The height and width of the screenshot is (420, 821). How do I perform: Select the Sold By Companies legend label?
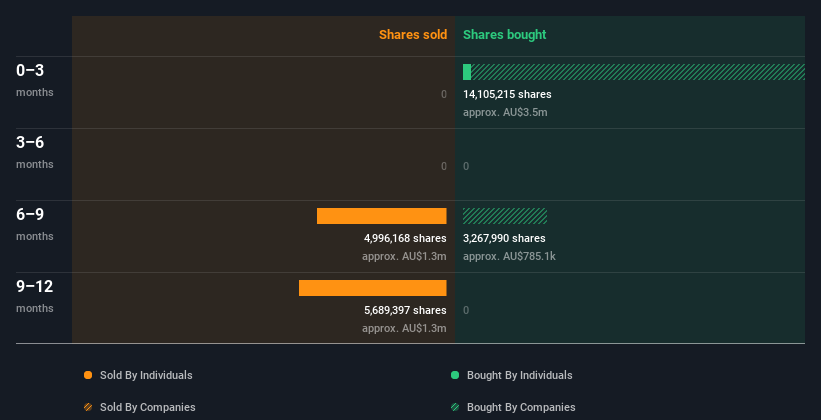click(148, 407)
